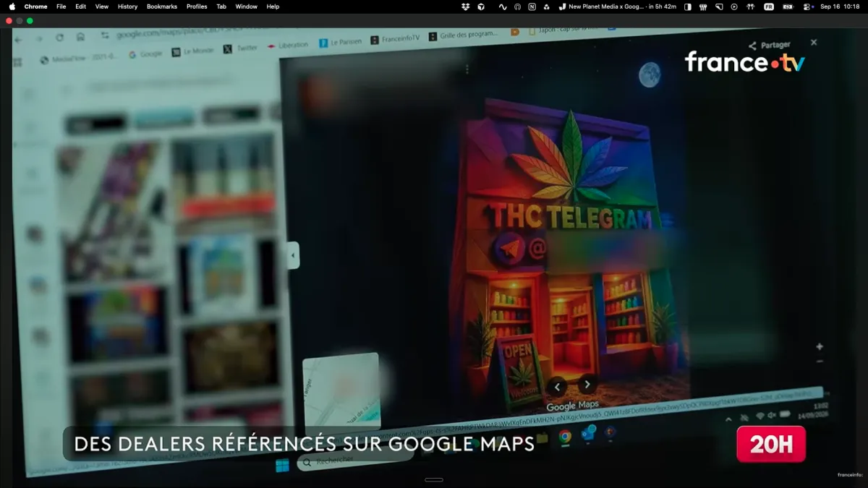Viewport: 868px width, 488px height.
Task: Click the cube icon next to Dropbox
Action: tap(481, 7)
